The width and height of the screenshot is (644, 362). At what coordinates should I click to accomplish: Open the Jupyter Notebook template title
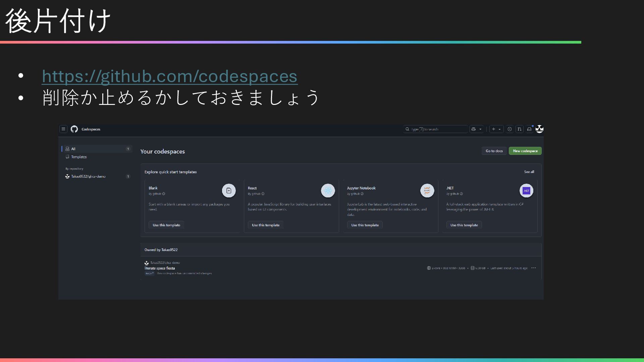[361, 188]
